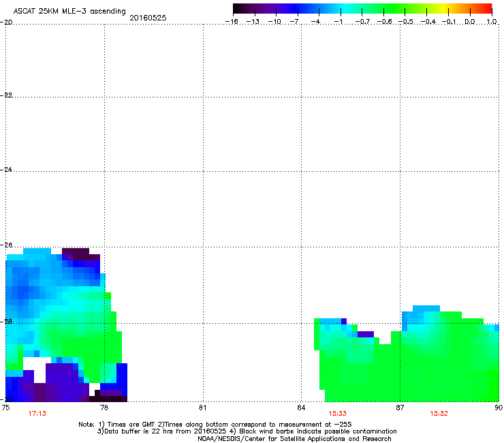Image resolution: width=504 pixels, height=443 pixels.
Task: Click the latitude axis label -28
Action: (6, 322)
